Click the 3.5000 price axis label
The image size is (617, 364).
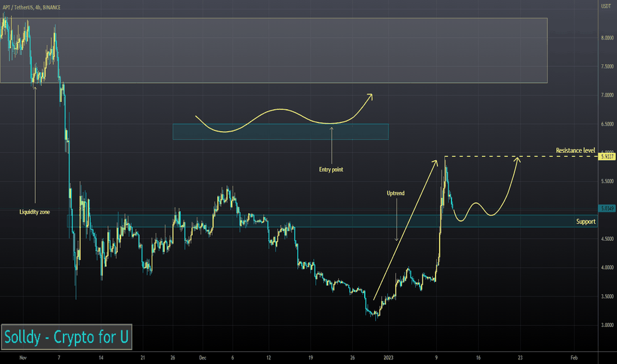pos(607,296)
